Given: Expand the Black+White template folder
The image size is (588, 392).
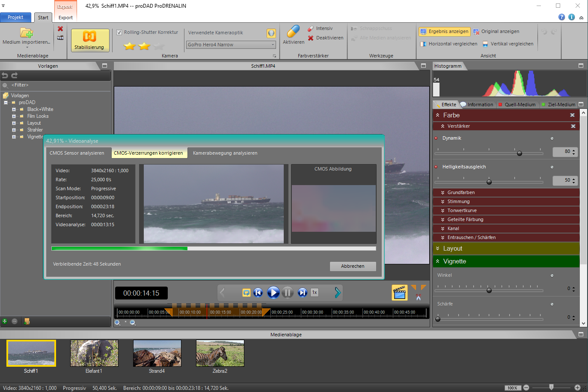Looking at the screenshot, I should pos(14,109).
